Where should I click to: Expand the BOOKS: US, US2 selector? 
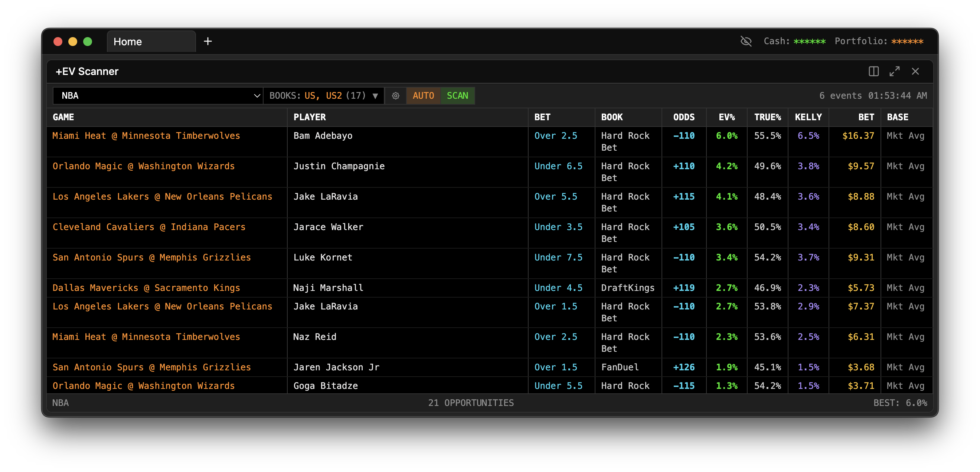pyautogui.click(x=323, y=95)
